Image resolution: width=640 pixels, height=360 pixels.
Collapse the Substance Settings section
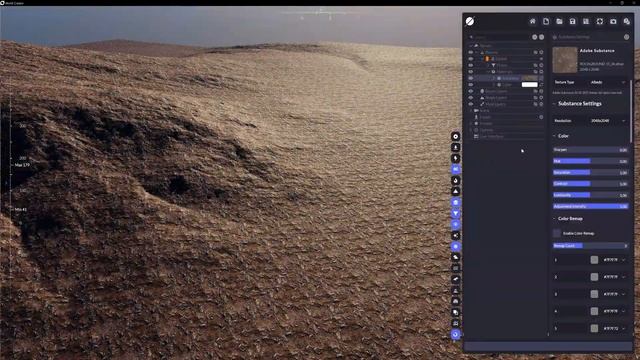554,104
